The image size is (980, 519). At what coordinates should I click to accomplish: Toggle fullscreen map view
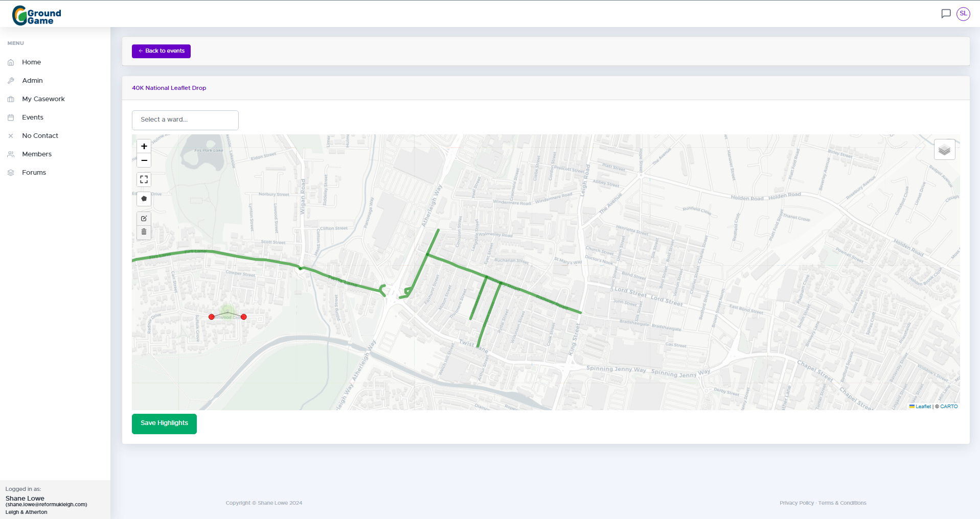[144, 179]
